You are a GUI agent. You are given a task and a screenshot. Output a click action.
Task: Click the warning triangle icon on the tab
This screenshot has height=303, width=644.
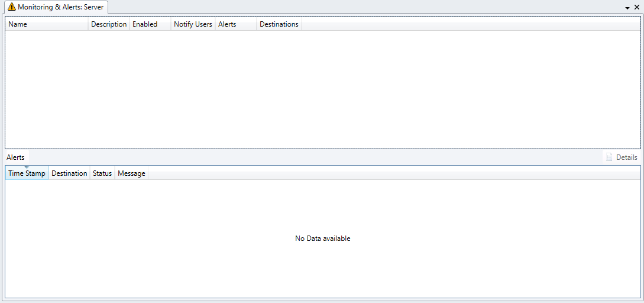[12, 7]
